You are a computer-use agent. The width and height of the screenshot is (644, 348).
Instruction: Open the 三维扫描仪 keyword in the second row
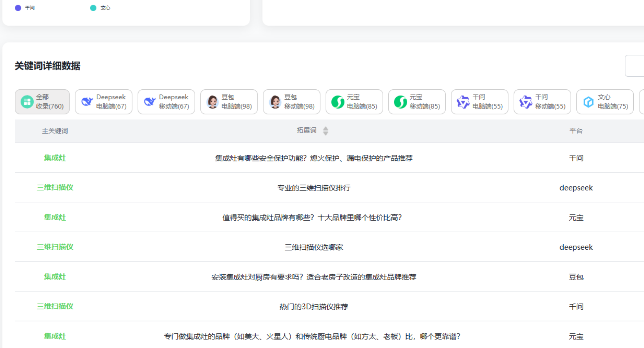[55, 187]
